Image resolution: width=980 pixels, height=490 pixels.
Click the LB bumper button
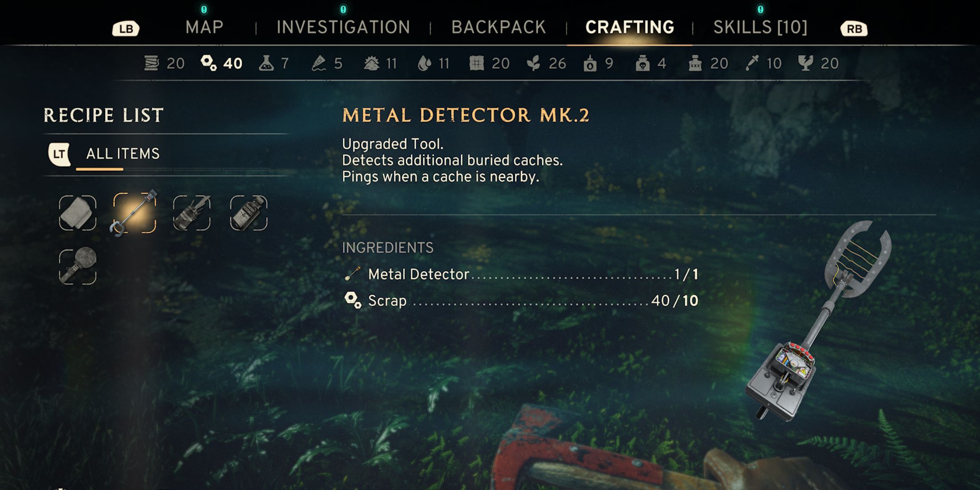[x=126, y=29]
